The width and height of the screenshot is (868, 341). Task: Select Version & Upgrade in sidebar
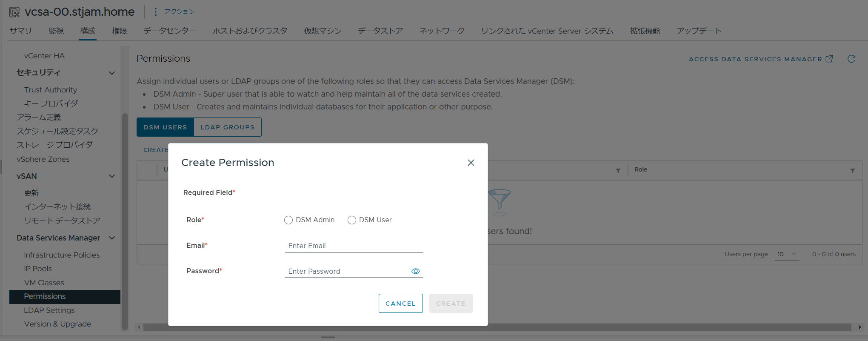point(57,324)
